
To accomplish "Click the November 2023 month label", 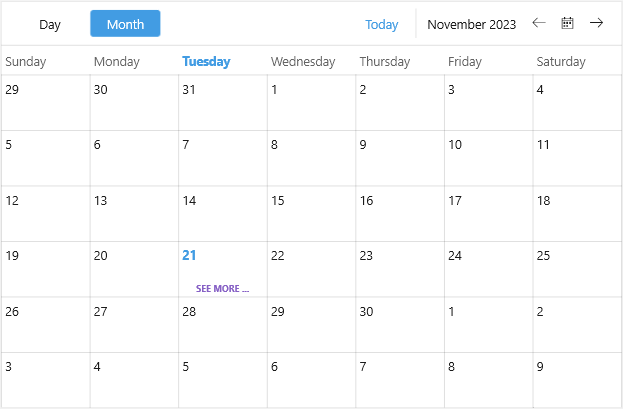I will pyautogui.click(x=471, y=24).
